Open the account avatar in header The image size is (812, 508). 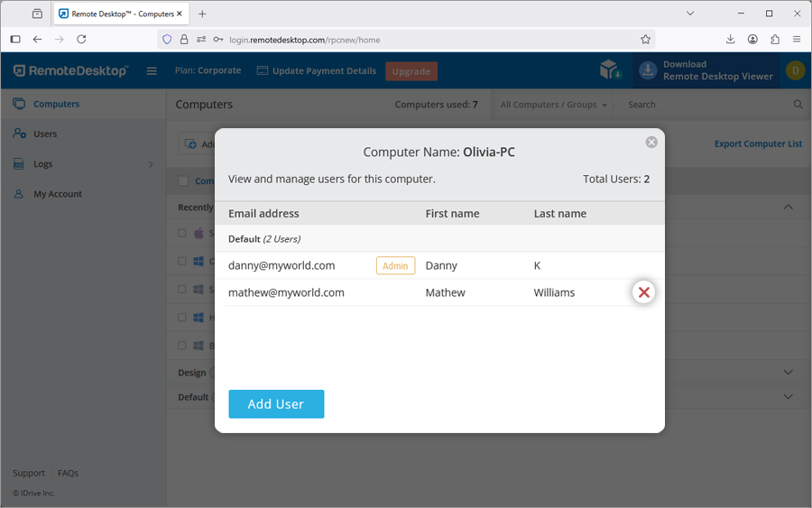coord(795,70)
